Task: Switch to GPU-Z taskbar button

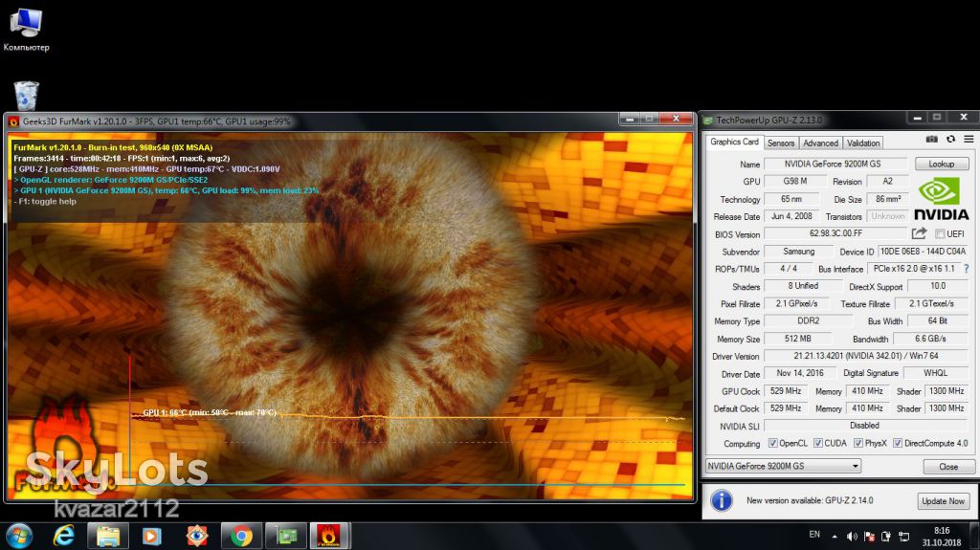Action: pyautogui.click(x=286, y=536)
